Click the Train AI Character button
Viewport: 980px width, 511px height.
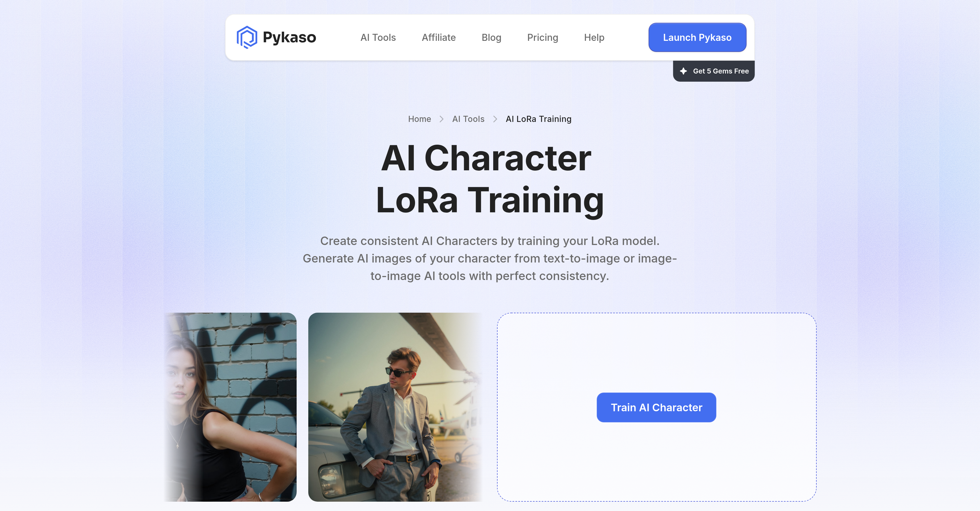(656, 407)
